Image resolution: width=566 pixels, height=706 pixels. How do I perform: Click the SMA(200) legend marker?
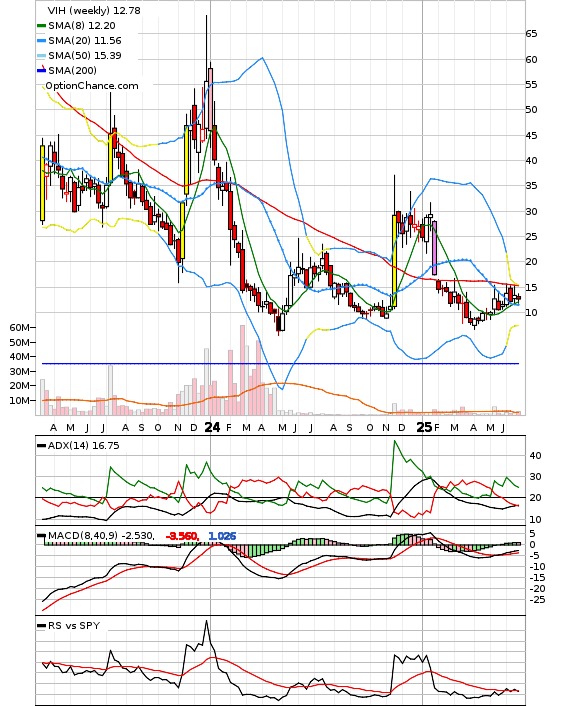[41, 70]
